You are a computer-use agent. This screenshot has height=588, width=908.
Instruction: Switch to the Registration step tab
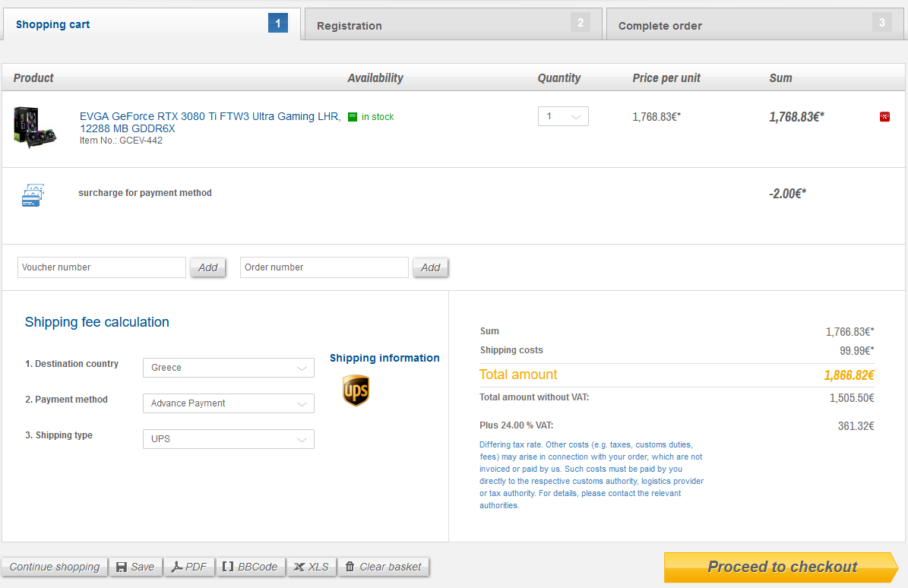pos(453,25)
